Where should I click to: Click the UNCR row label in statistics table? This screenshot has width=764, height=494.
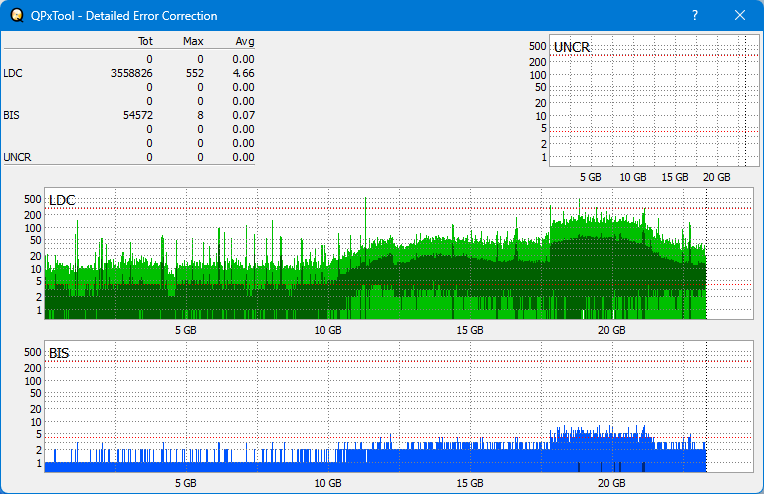16,157
